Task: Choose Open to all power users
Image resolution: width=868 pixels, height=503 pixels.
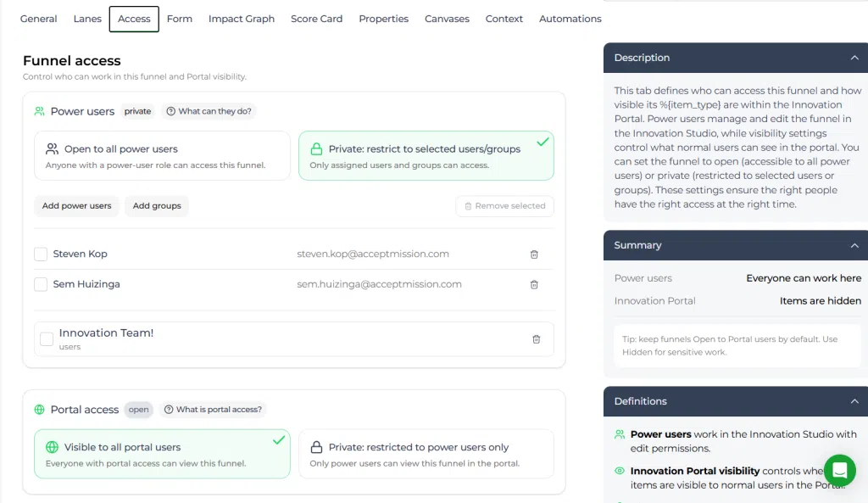Action: tap(162, 156)
